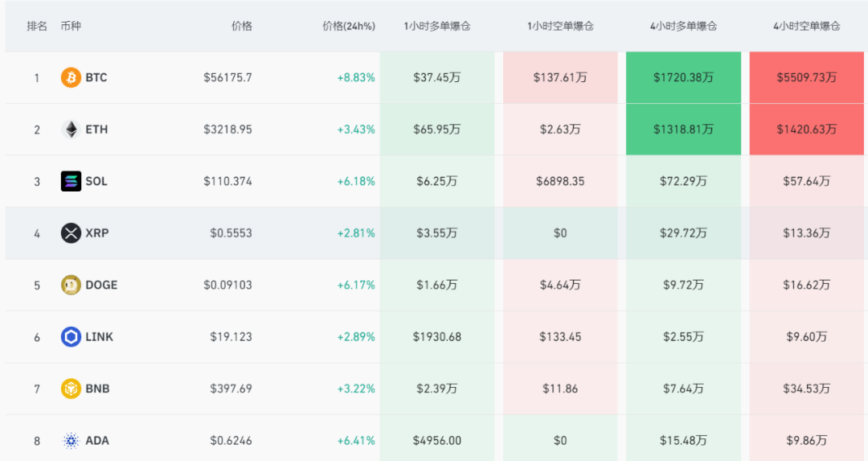
Task: Click the Dogecoin logo icon
Action: (x=71, y=285)
